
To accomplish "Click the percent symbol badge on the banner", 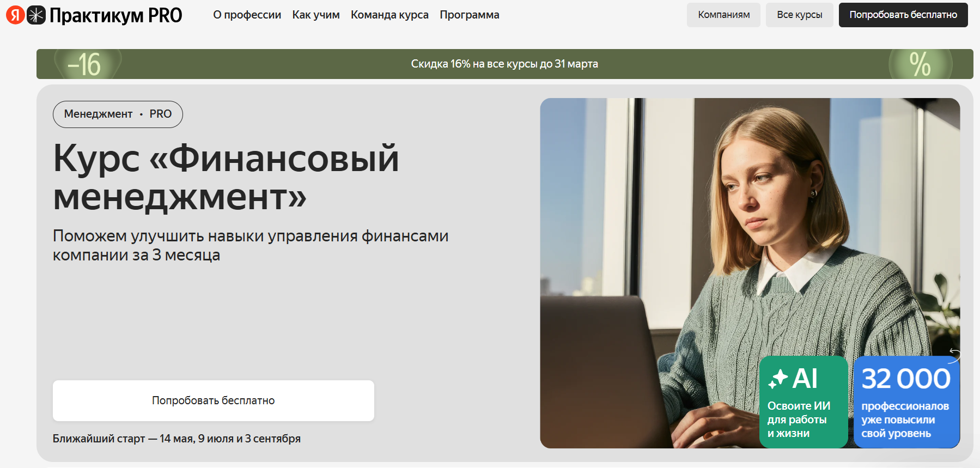I will click(920, 64).
